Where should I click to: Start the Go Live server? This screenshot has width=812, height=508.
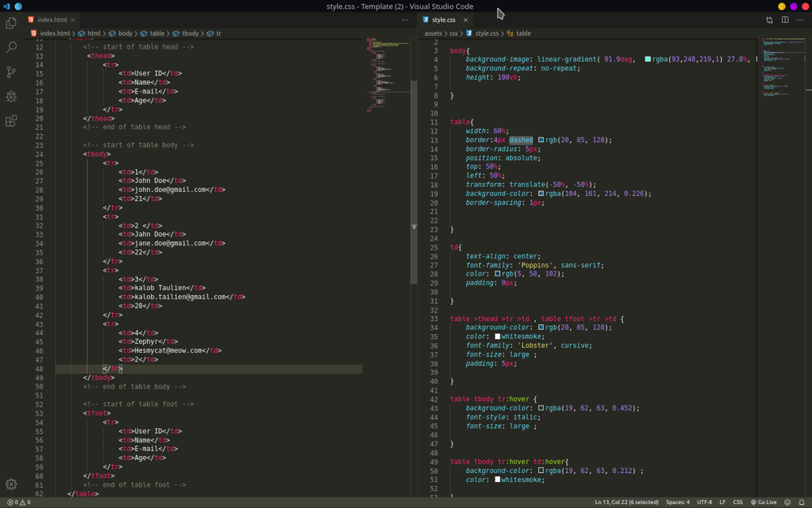(x=764, y=502)
